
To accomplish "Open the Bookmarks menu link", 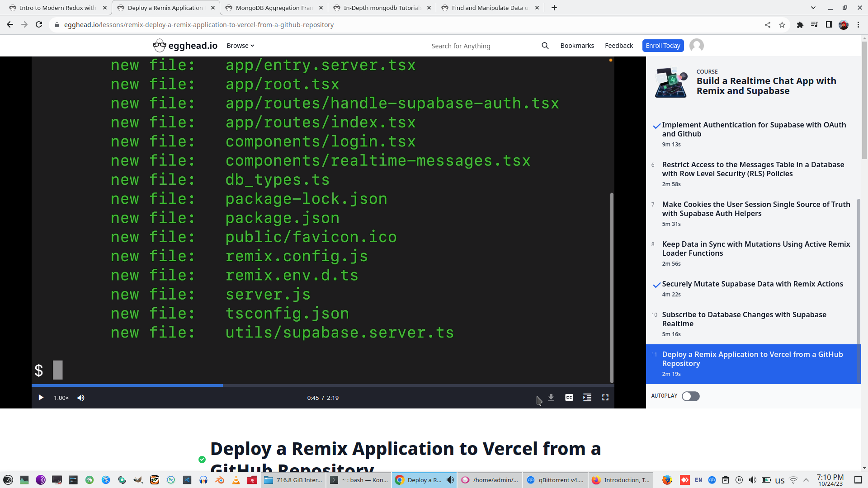I will point(577,46).
